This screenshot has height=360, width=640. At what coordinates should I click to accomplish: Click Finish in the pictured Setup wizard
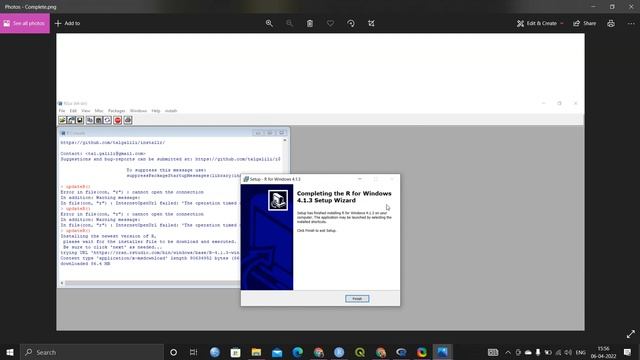357,298
